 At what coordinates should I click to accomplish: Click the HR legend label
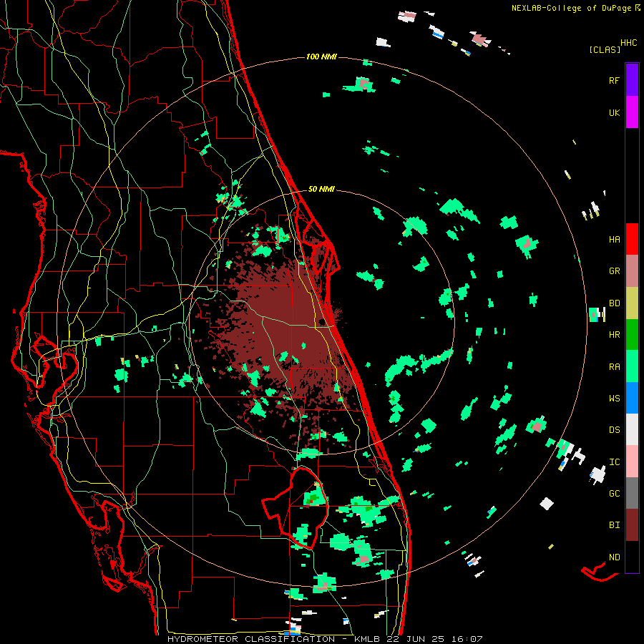click(614, 335)
